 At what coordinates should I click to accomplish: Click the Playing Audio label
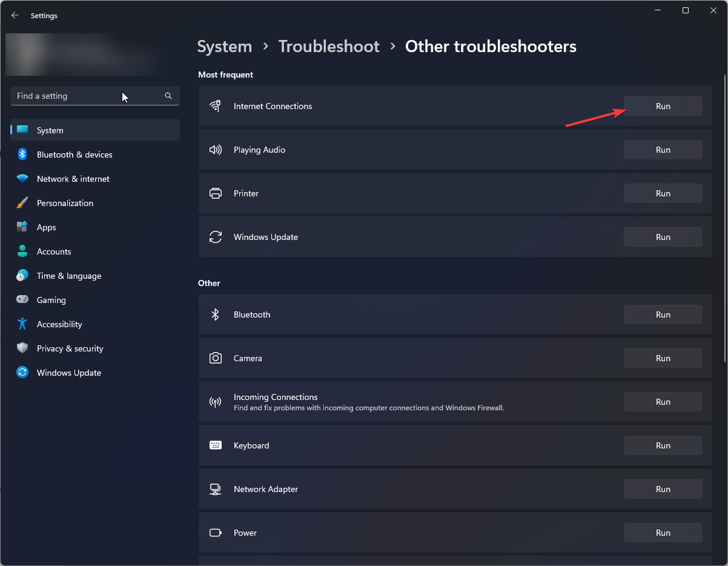point(259,150)
